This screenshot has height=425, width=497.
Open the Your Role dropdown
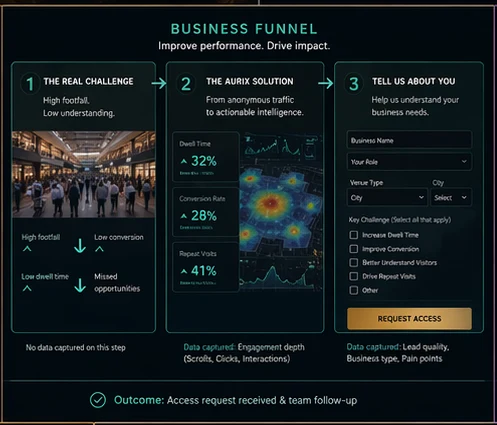[x=409, y=162]
